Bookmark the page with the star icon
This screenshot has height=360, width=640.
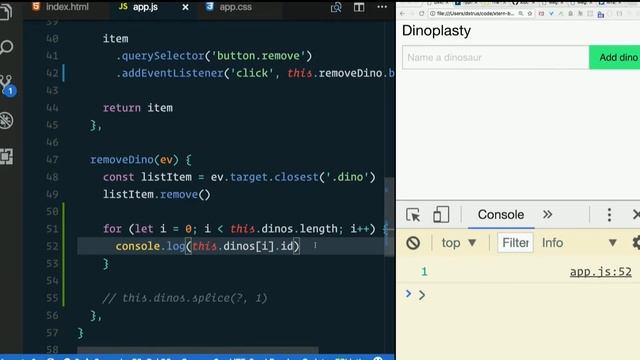pyautogui.click(x=530, y=13)
